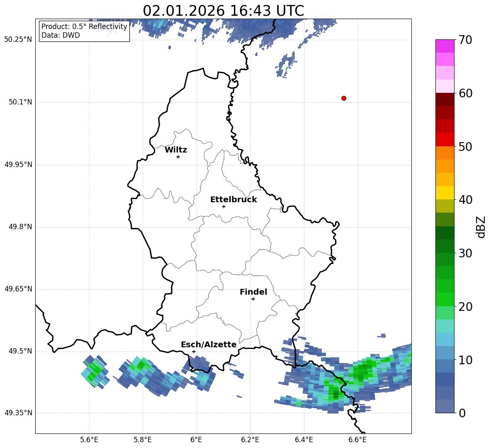
Task: Click the 6.6°E longitude label
Action: 357,440
